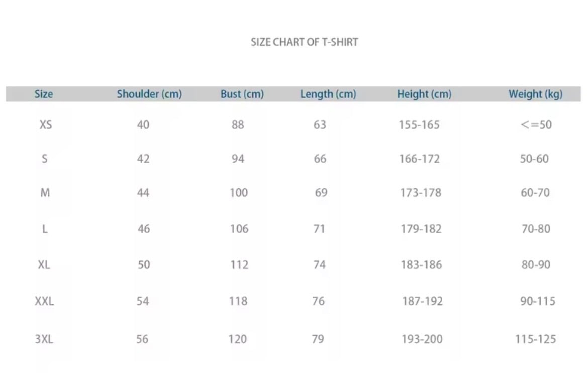Click the Bust (cm) column header
The image size is (588, 373).
click(x=242, y=94)
